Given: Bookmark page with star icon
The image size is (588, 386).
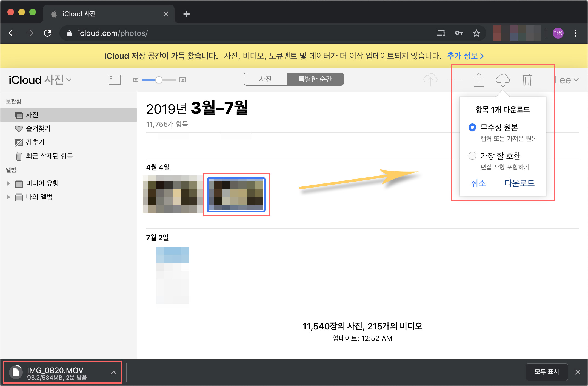Looking at the screenshot, I should [476, 33].
